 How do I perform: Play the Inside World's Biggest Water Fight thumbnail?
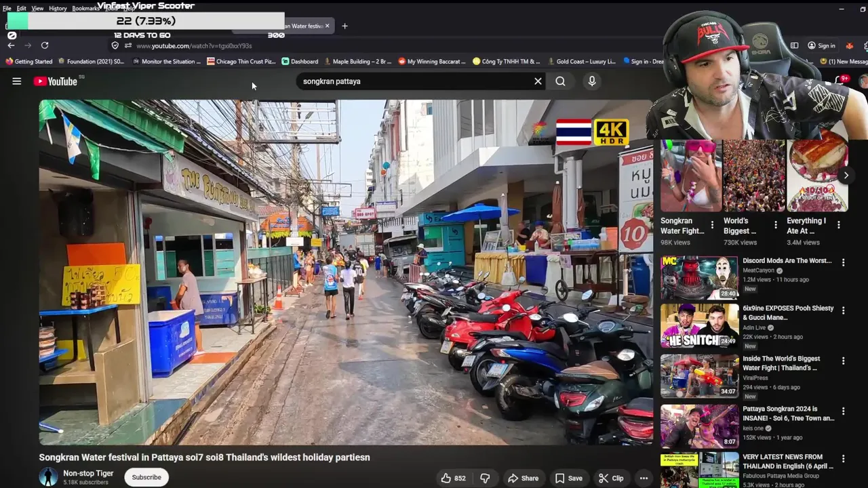point(700,375)
